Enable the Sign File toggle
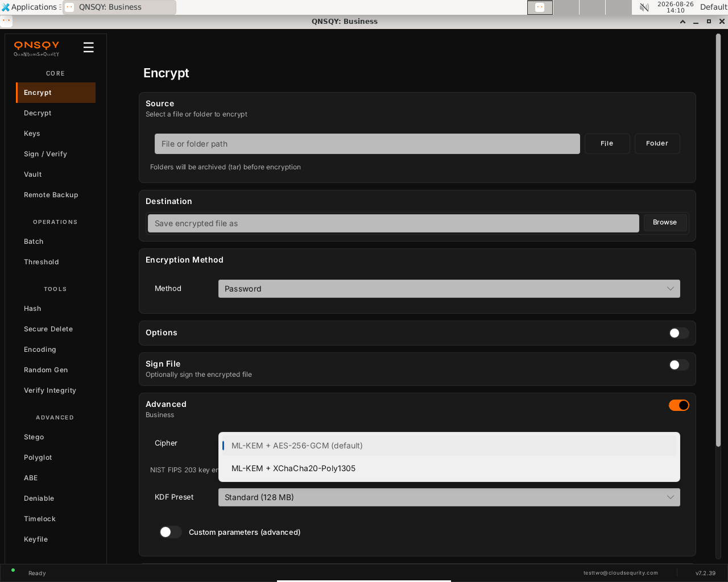Image resolution: width=728 pixels, height=582 pixels. click(x=679, y=365)
